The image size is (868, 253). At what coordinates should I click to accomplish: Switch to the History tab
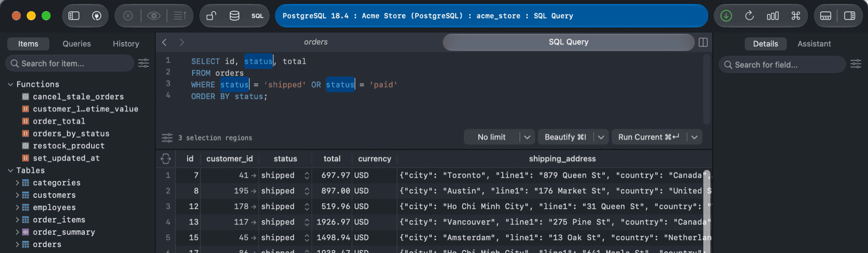pyautogui.click(x=126, y=44)
